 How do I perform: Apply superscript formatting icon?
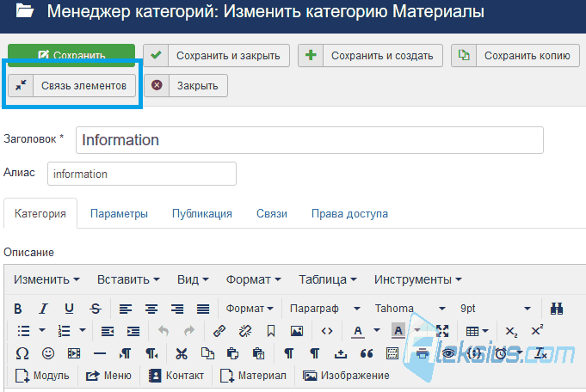[x=537, y=331]
